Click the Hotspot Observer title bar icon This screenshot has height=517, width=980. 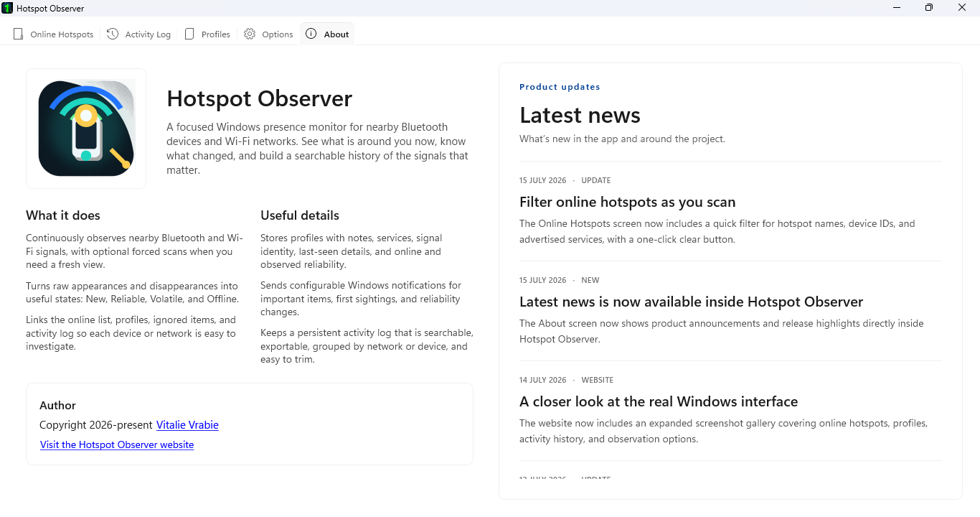pos(7,8)
